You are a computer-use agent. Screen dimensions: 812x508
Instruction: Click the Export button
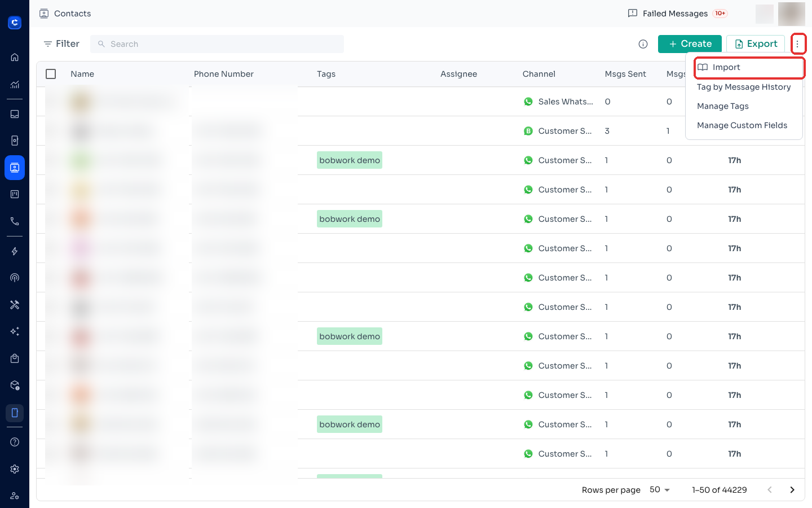pos(756,44)
